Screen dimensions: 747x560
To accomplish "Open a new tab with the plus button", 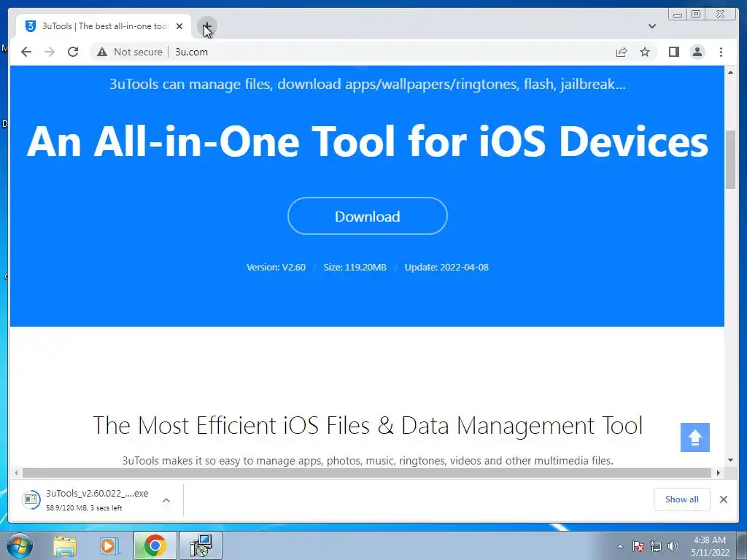I will pyautogui.click(x=206, y=26).
